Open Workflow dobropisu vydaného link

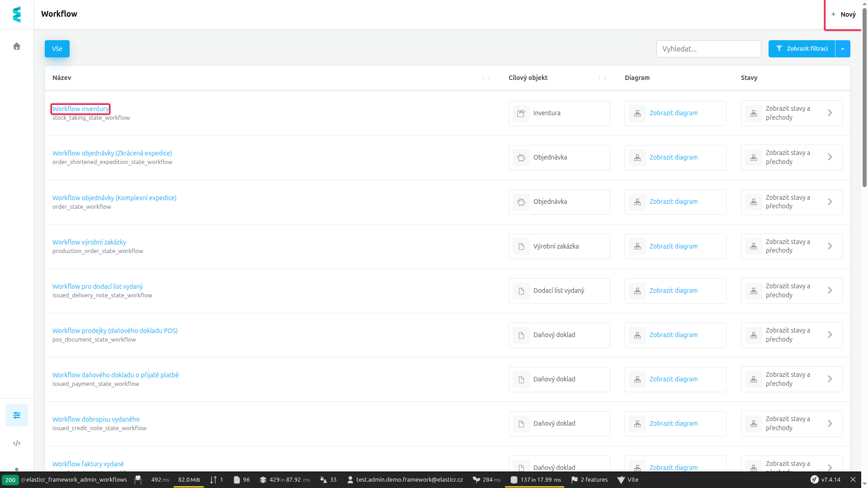pyautogui.click(x=96, y=419)
